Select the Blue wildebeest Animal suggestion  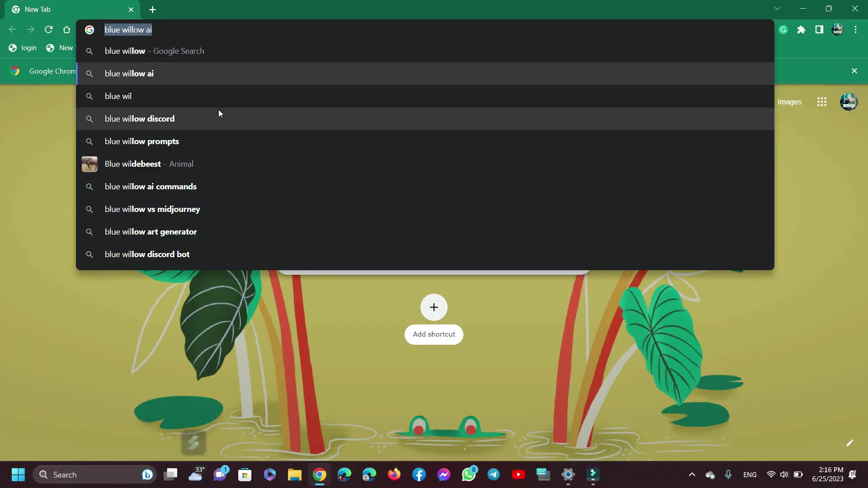(425, 164)
